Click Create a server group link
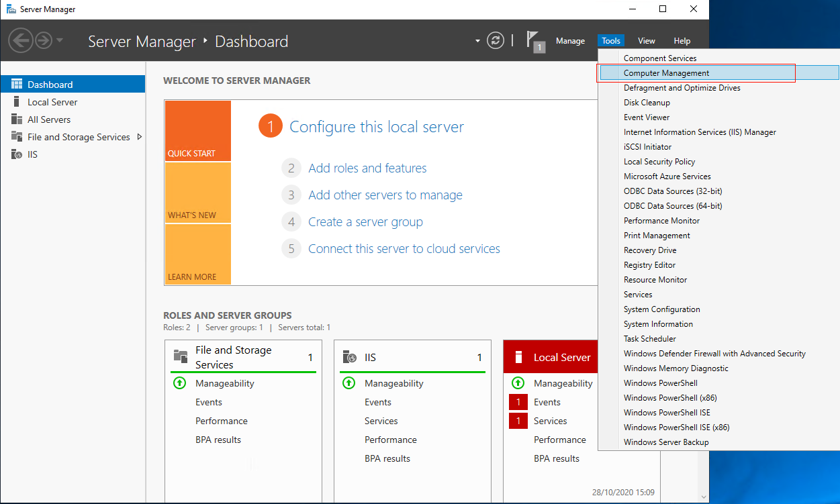The image size is (840, 504). [x=365, y=222]
